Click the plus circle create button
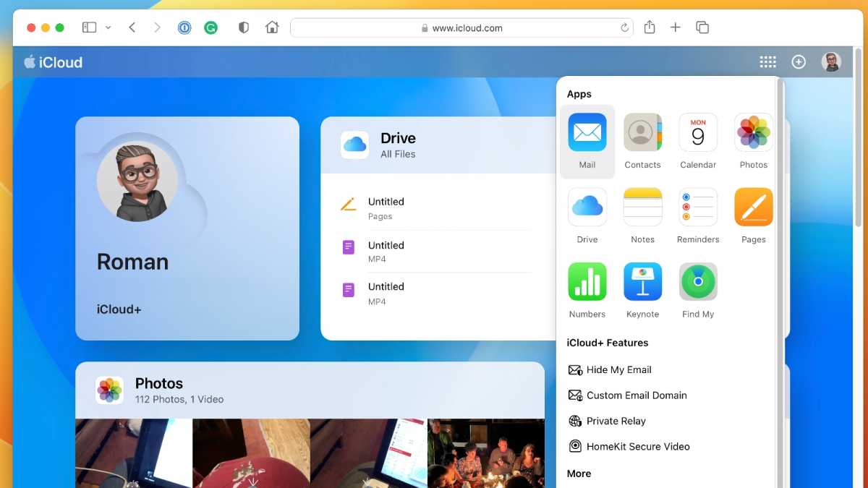The image size is (868, 488). coord(799,62)
